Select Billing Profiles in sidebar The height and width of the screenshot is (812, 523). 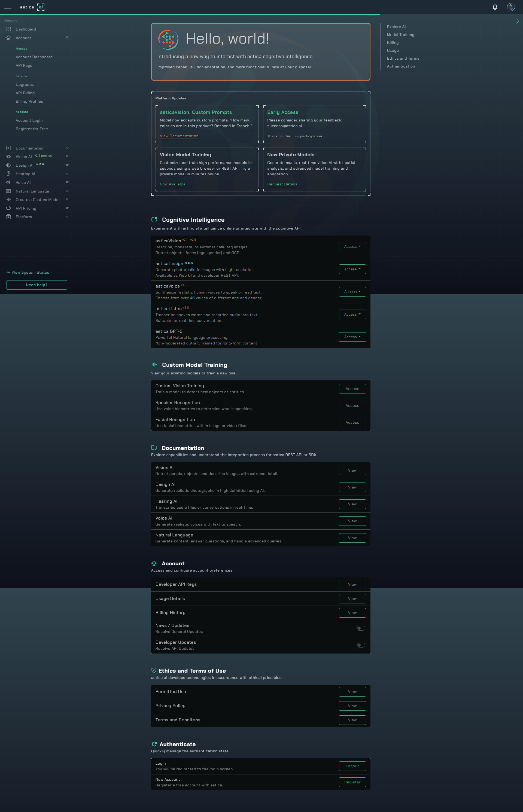(29, 102)
